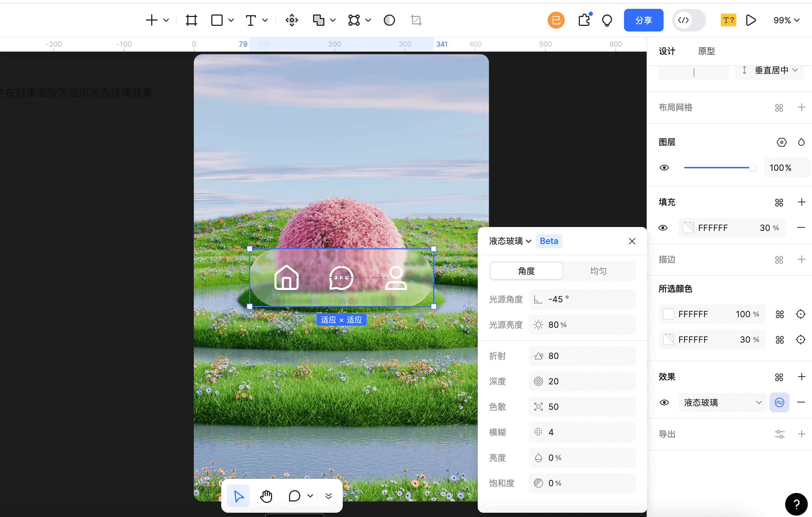Screen dimensions: 812x517
Task: Hide the FFFFFF fill with its eye toggle
Action: [x=663, y=228]
